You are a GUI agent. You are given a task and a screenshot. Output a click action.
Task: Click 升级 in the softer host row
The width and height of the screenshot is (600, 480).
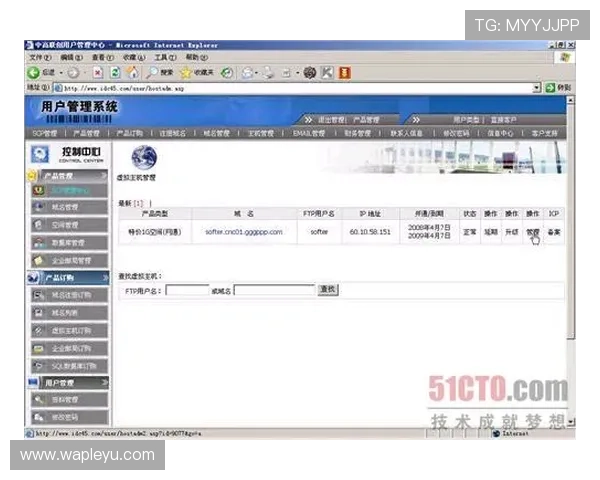(512, 232)
